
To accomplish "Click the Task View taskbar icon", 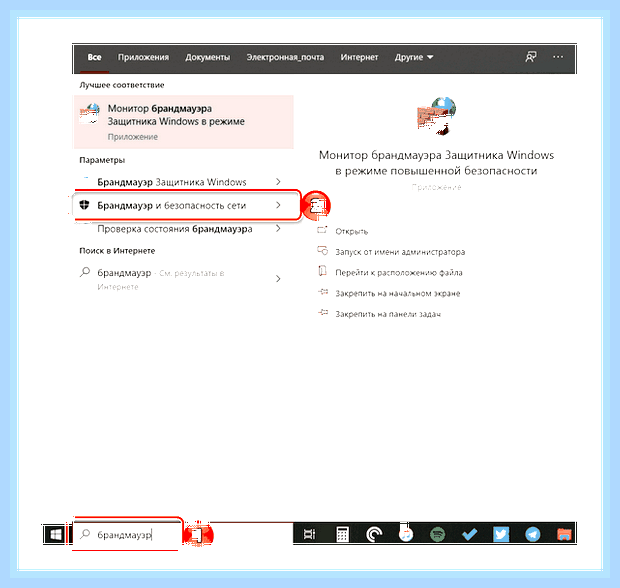I will pyautogui.click(x=309, y=535).
